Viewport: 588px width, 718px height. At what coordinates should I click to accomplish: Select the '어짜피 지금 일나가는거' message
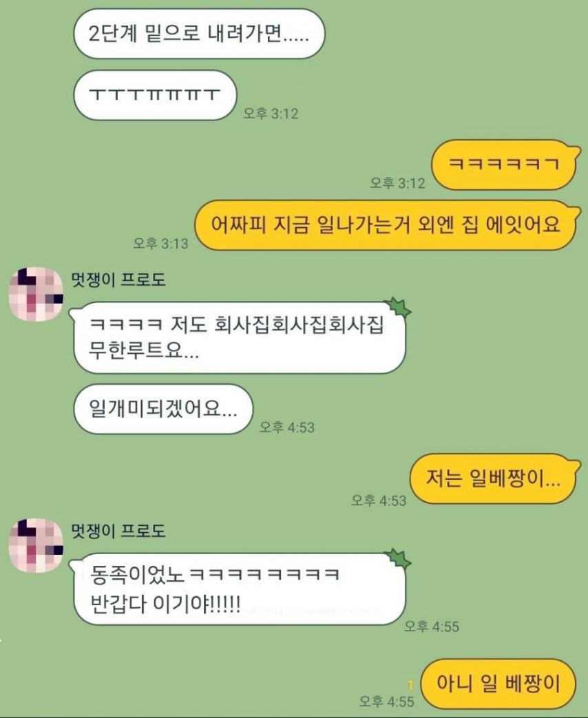(387, 225)
